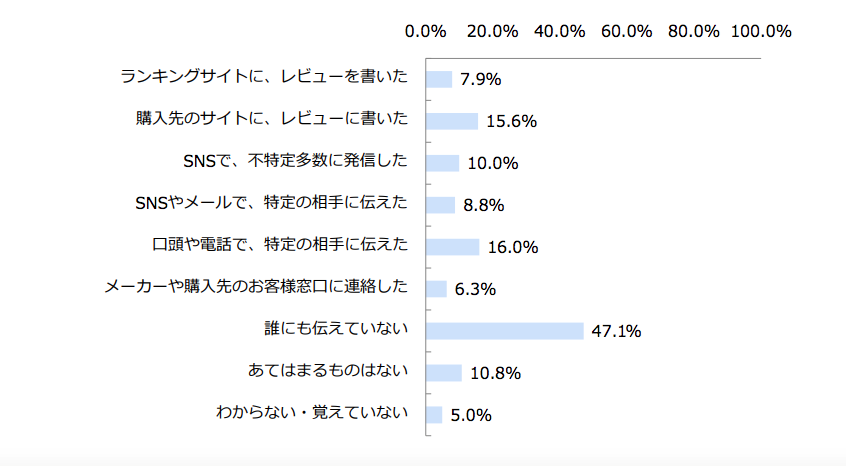Select the bar labeled 15.6%

point(452,121)
